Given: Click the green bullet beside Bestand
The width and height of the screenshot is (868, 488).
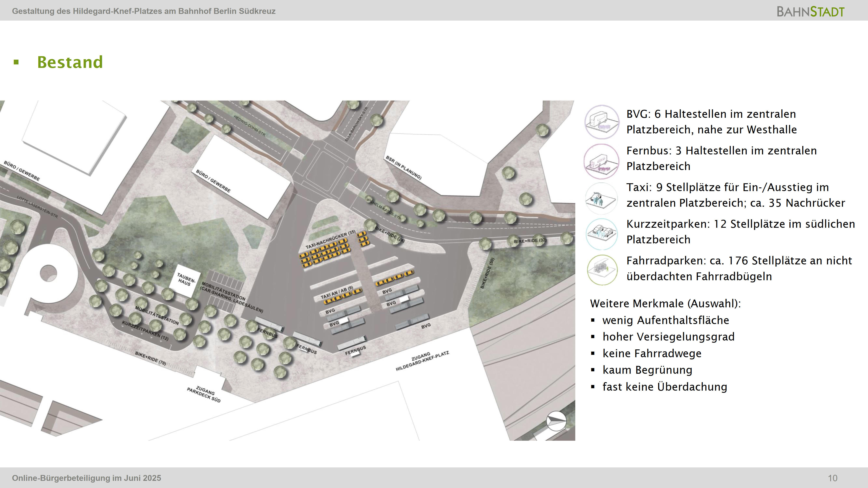Looking at the screenshot, I should tap(16, 62).
